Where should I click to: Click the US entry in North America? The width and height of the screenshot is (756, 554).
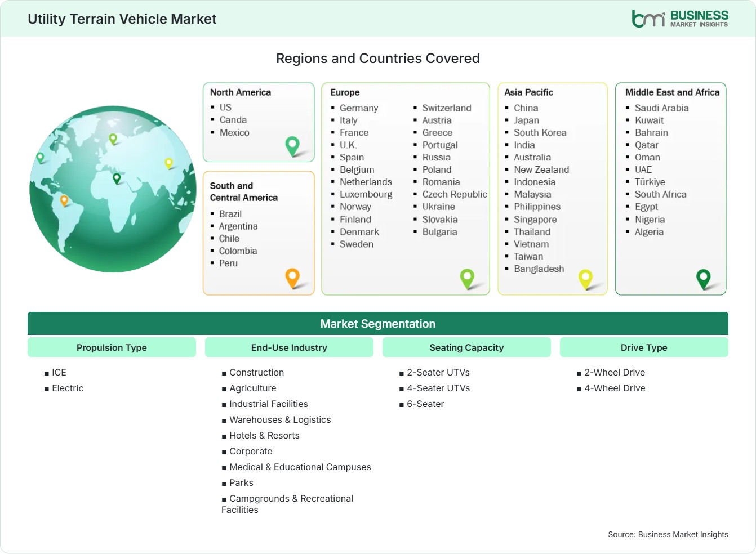pos(225,107)
